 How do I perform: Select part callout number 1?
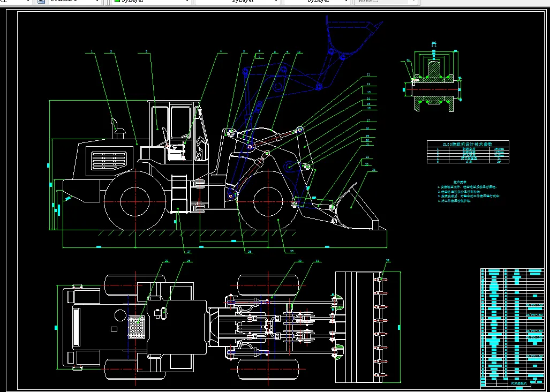click(92, 51)
